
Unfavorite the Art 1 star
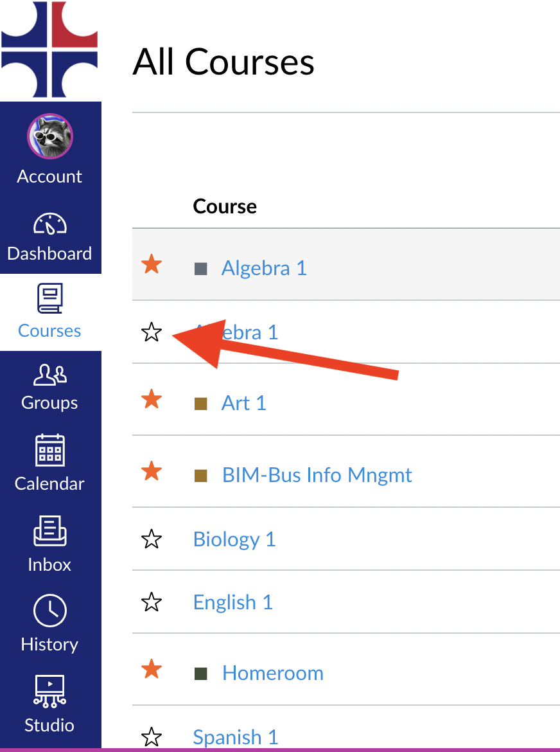click(152, 400)
